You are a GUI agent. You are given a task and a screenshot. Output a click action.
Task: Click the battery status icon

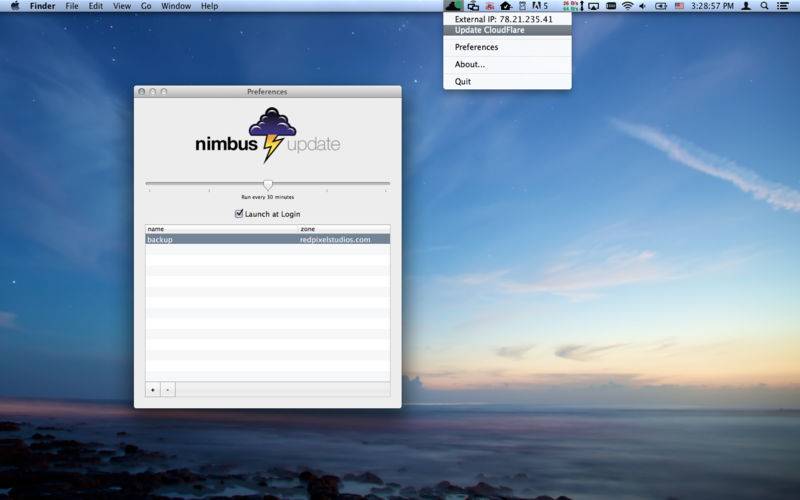[661, 6]
